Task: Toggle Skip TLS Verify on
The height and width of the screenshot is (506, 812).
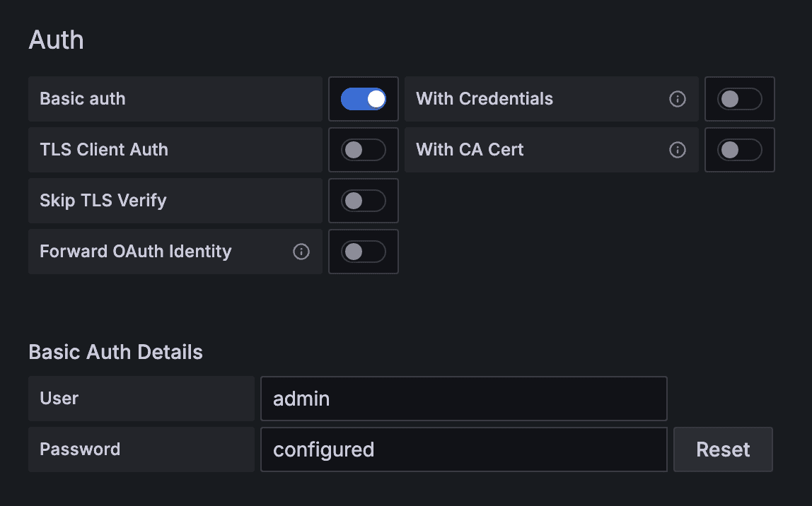Action: (x=363, y=201)
